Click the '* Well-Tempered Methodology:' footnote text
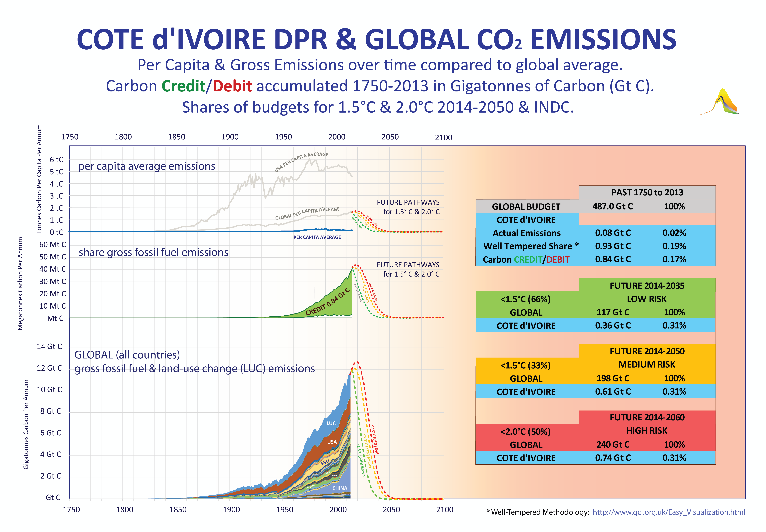Viewport: 766px width, 532px height. click(x=538, y=512)
